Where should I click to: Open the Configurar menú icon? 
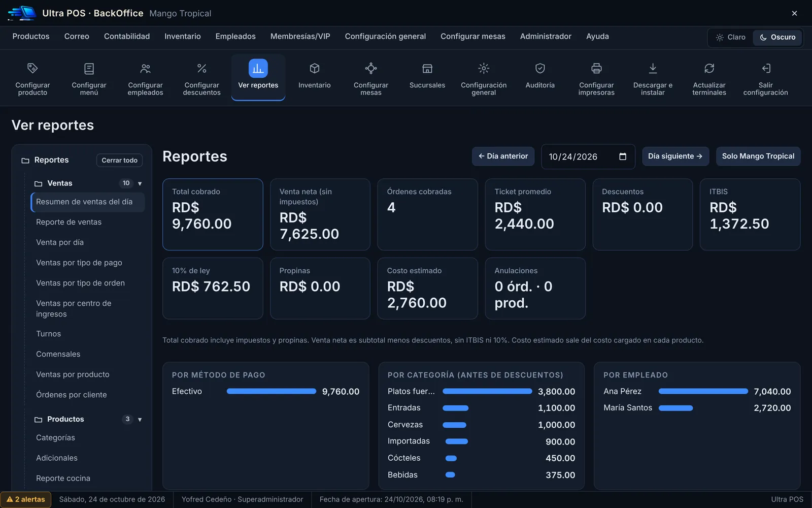(x=89, y=68)
